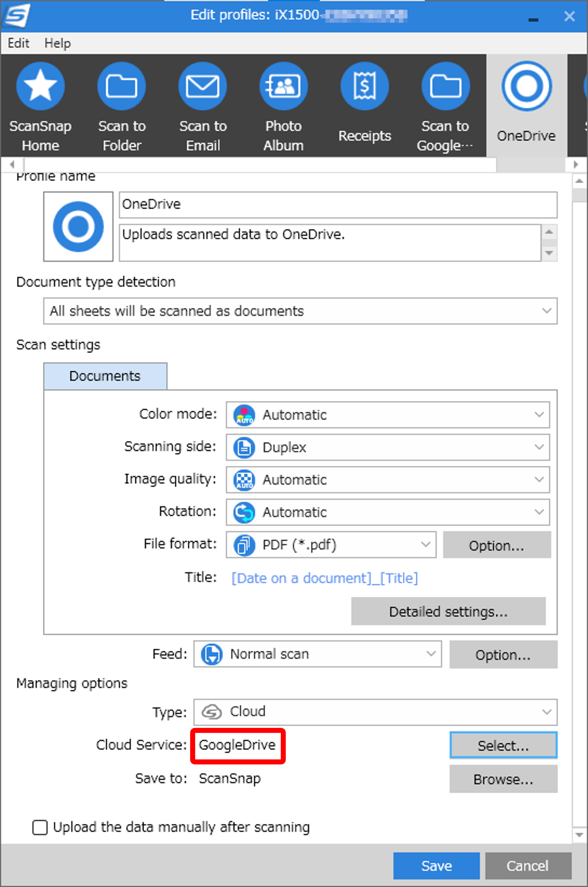Viewport: 588px width, 887px height.
Task: Click the title link Date on a document
Action: (x=324, y=578)
